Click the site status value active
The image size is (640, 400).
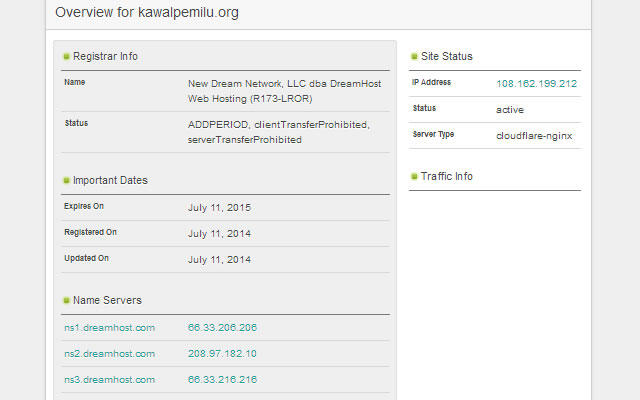(510, 110)
